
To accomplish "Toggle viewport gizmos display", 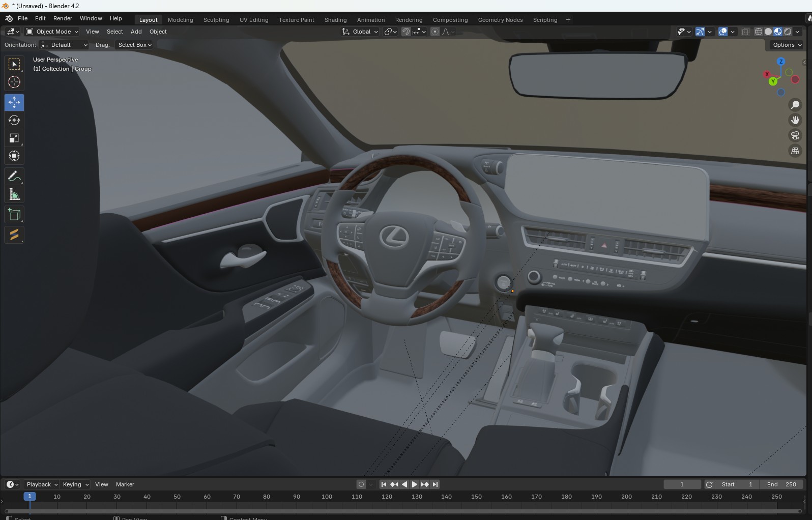I will point(700,32).
